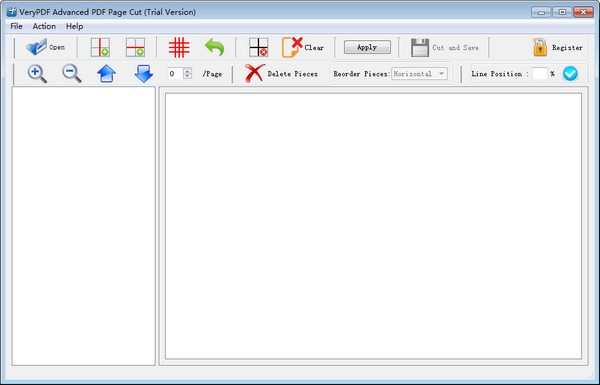
Task: Maximize the VeryPDF window
Action: [x=562, y=12]
